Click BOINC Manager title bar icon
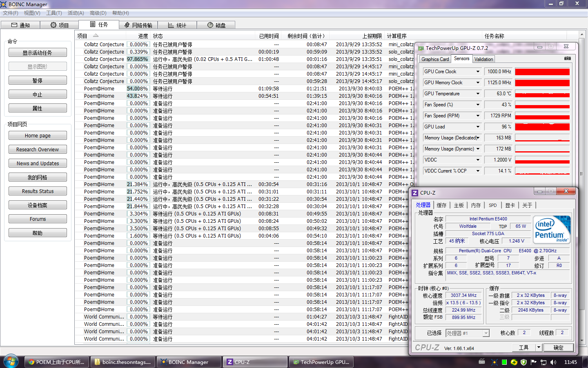The height and width of the screenshot is (368, 588). (x=4, y=4)
